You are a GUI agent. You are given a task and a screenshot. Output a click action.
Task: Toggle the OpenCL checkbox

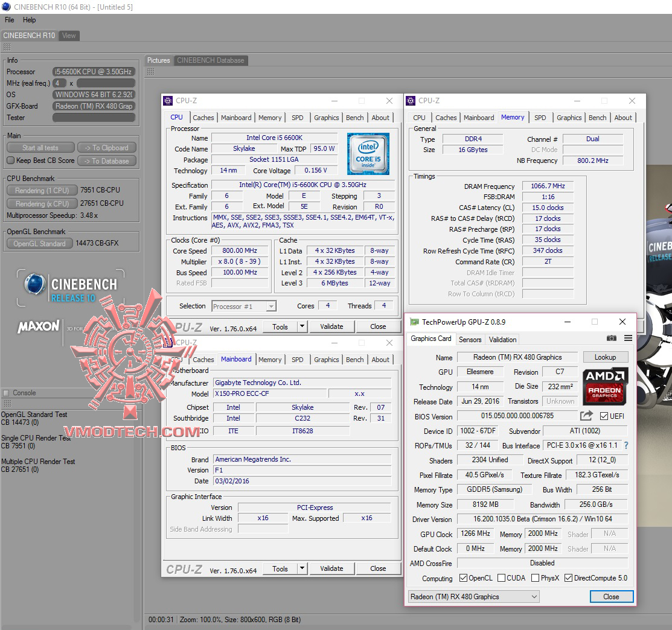pyautogui.click(x=463, y=577)
